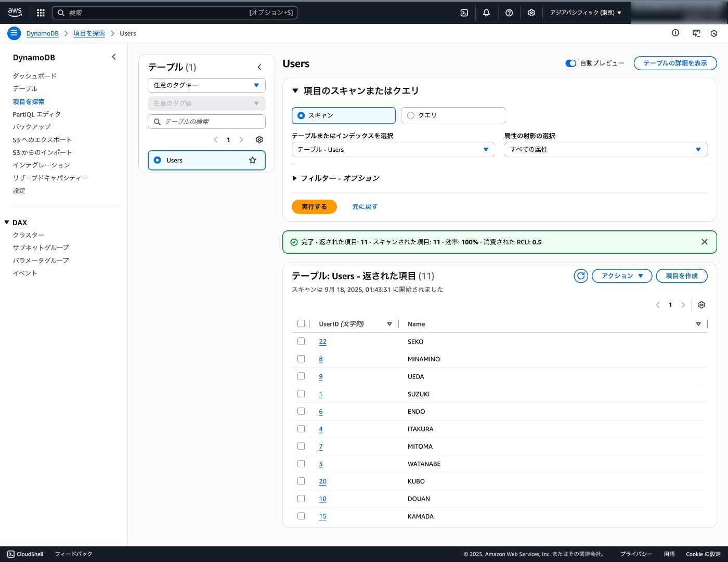This screenshot has width=728, height=562.
Task: Go to next page of tables list
Action: (241, 139)
